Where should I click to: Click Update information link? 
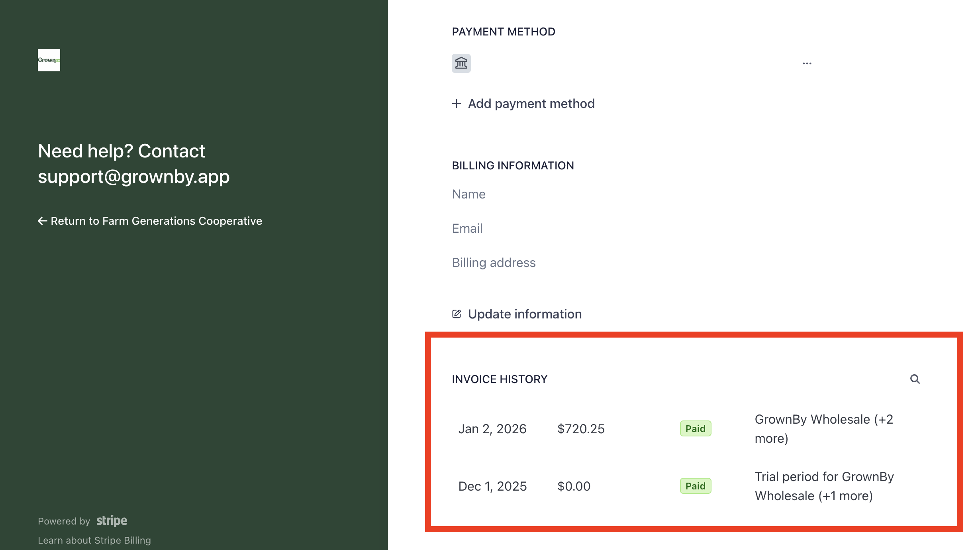pyautogui.click(x=524, y=314)
